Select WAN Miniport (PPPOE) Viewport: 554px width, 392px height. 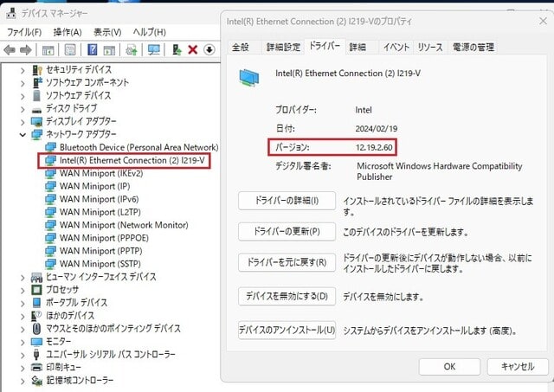coord(104,238)
